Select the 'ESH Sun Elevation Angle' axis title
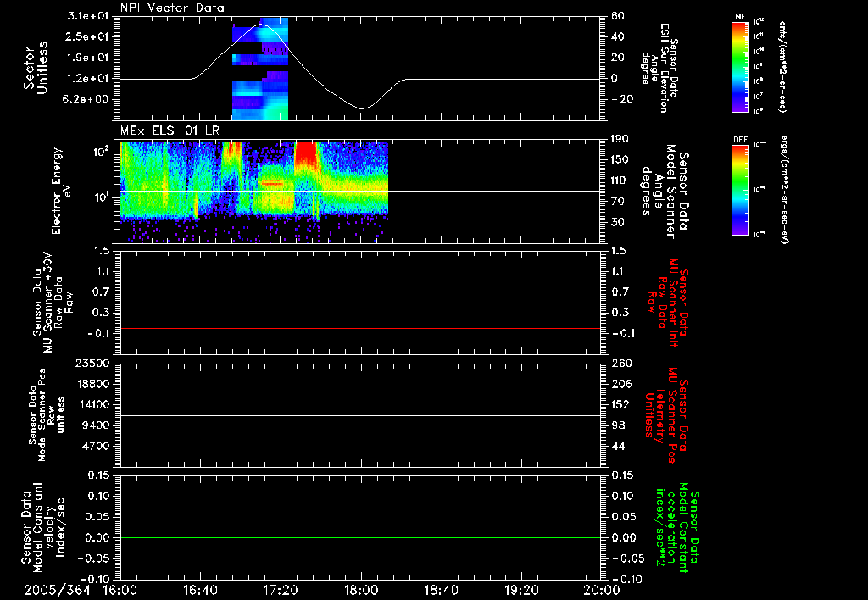 pos(659,68)
